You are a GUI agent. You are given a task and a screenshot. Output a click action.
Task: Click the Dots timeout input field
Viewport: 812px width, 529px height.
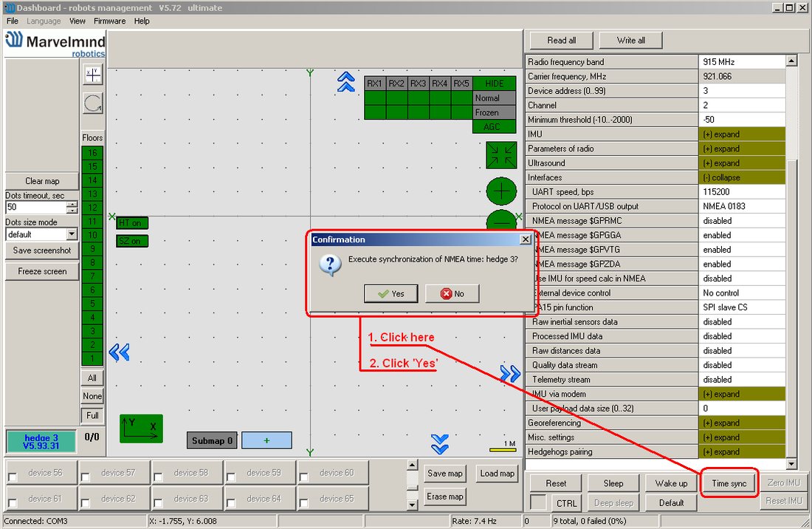pyautogui.click(x=36, y=208)
